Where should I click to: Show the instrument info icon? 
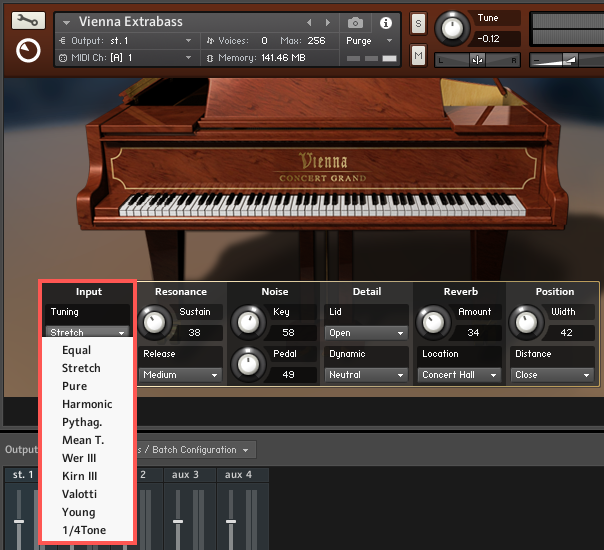[x=386, y=23]
